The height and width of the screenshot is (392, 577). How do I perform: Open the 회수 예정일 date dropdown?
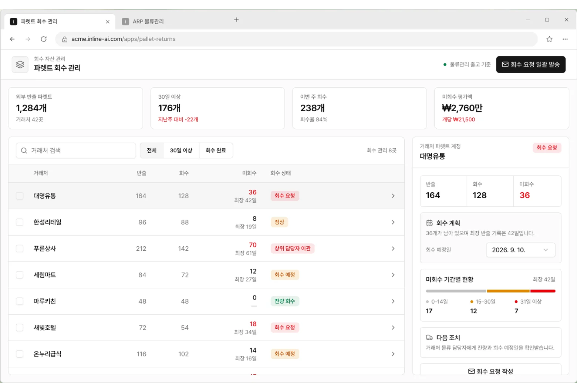[520, 250]
